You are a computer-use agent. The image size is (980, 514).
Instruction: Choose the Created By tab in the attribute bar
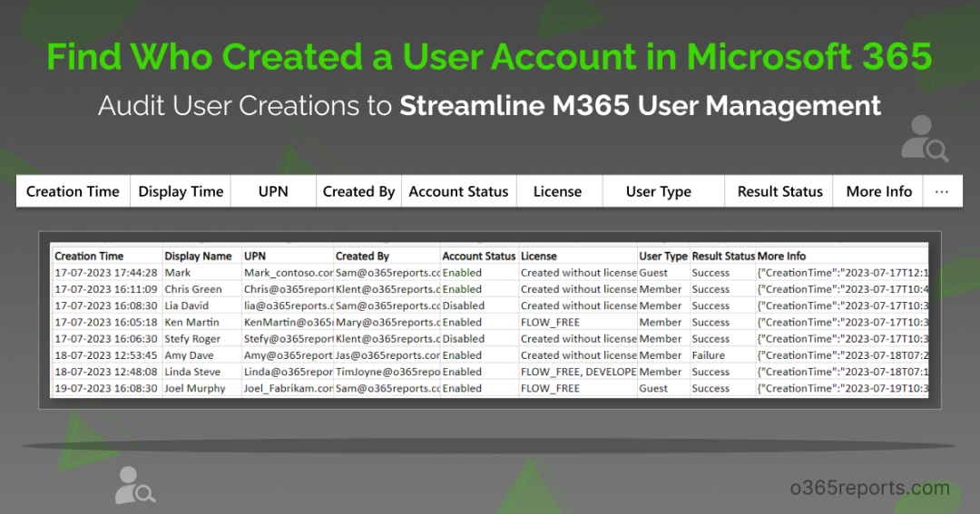click(x=358, y=191)
